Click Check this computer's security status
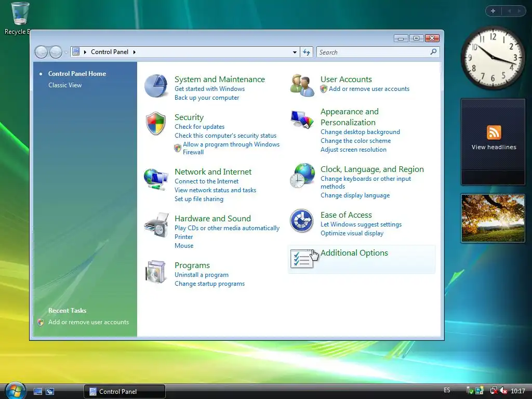The image size is (532, 399). pos(225,136)
